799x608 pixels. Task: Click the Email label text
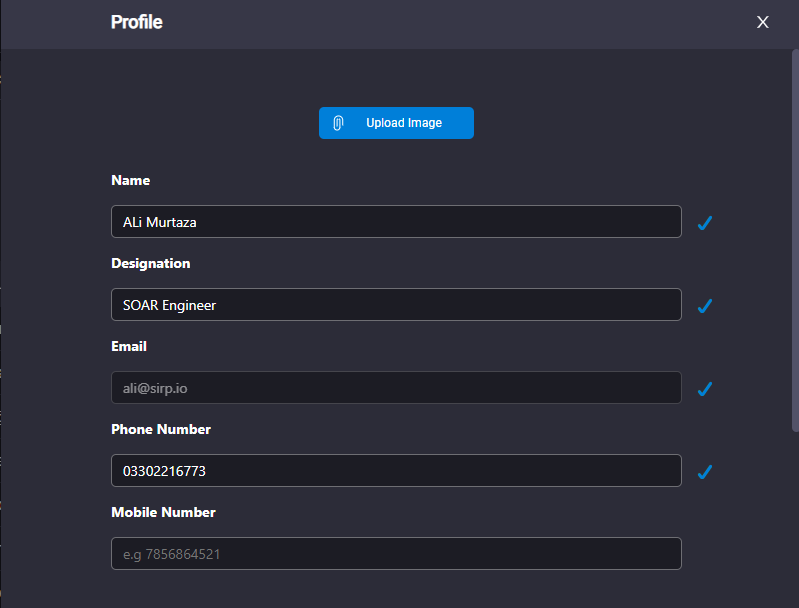(129, 347)
